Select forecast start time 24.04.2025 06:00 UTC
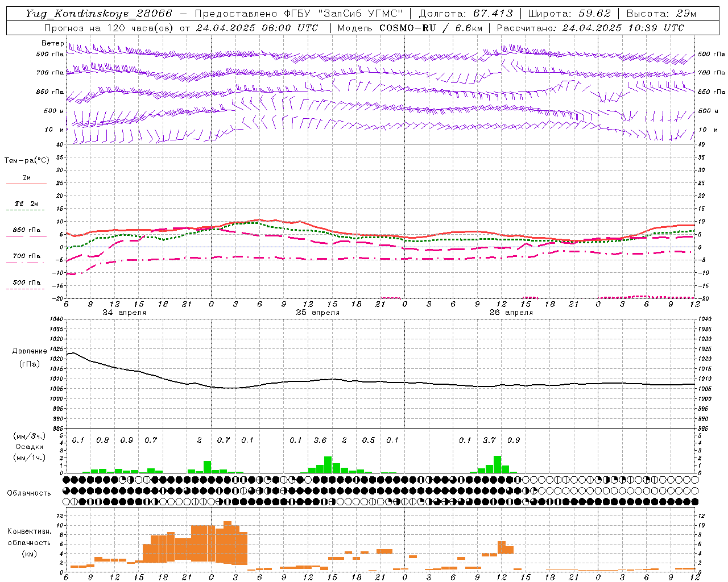Image resolution: width=728 pixels, height=582 pixels. [x=257, y=28]
